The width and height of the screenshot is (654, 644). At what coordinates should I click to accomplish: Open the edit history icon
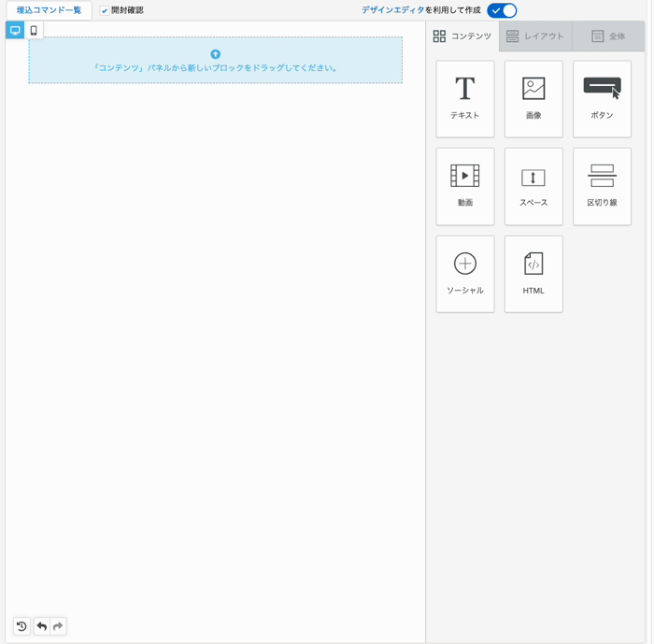(x=21, y=626)
